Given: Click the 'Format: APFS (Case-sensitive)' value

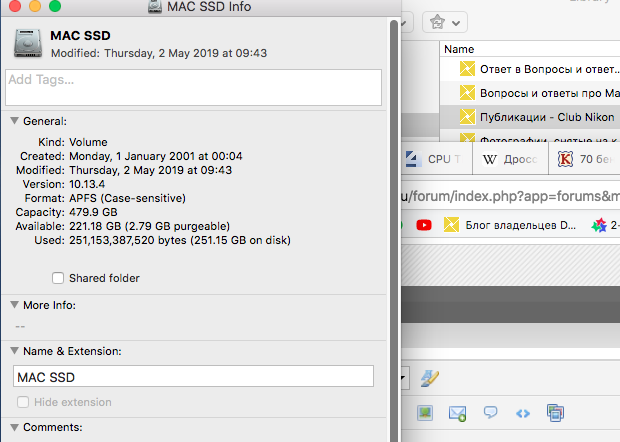Looking at the screenshot, I should pos(127,198).
